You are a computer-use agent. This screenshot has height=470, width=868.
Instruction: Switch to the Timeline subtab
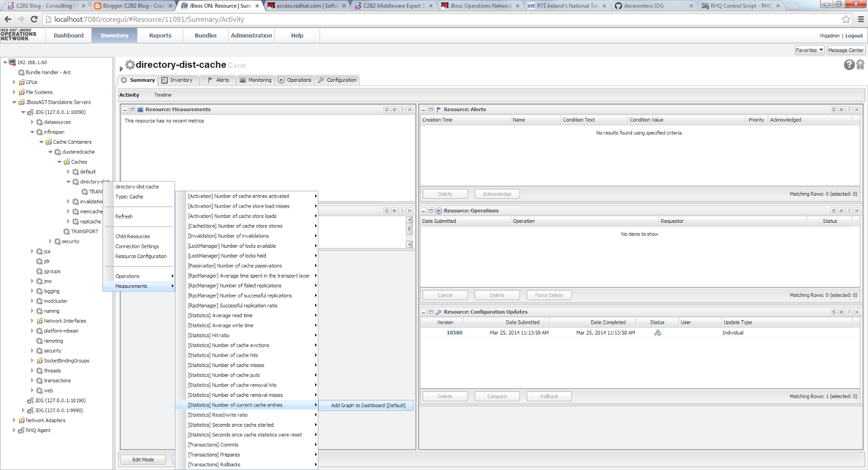163,95
